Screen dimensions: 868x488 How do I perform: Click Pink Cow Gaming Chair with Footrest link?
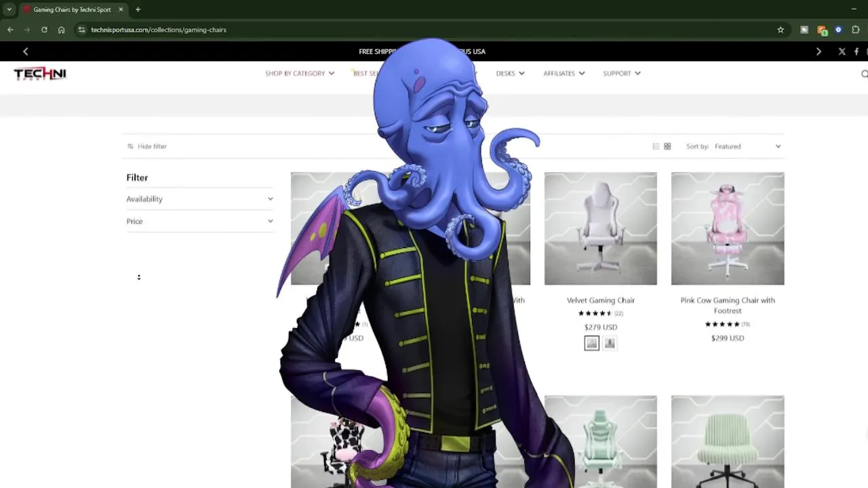click(728, 306)
